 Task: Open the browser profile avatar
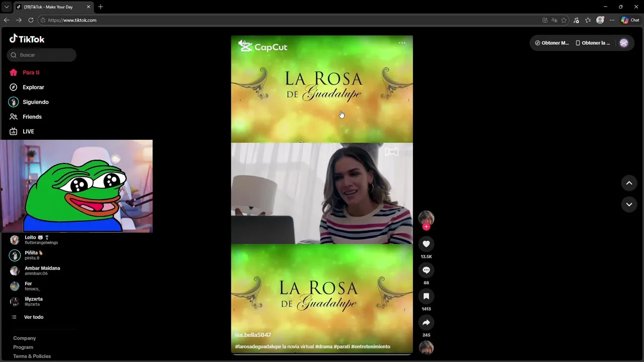click(600, 20)
